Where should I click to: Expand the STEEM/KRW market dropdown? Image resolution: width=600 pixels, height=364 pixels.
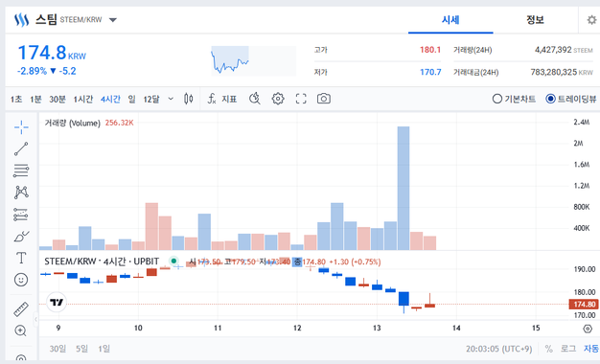tap(113, 20)
